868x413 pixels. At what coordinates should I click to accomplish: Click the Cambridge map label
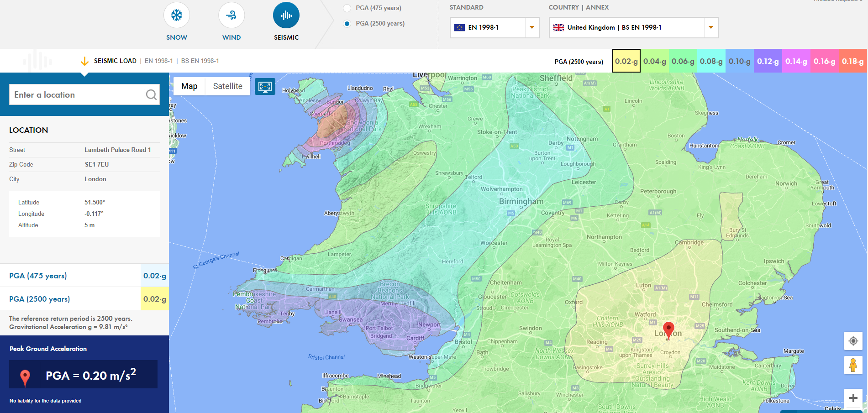[x=689, y=242]
